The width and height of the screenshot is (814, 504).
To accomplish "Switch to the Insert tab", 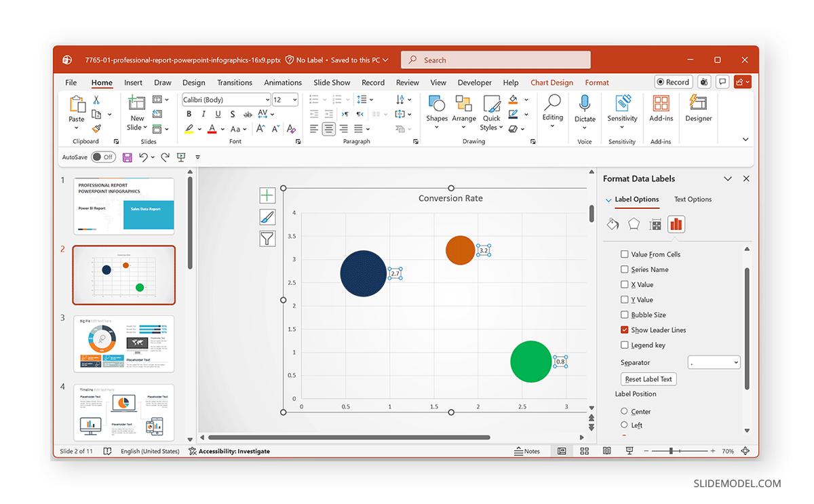I will click(x=133, y=83).
